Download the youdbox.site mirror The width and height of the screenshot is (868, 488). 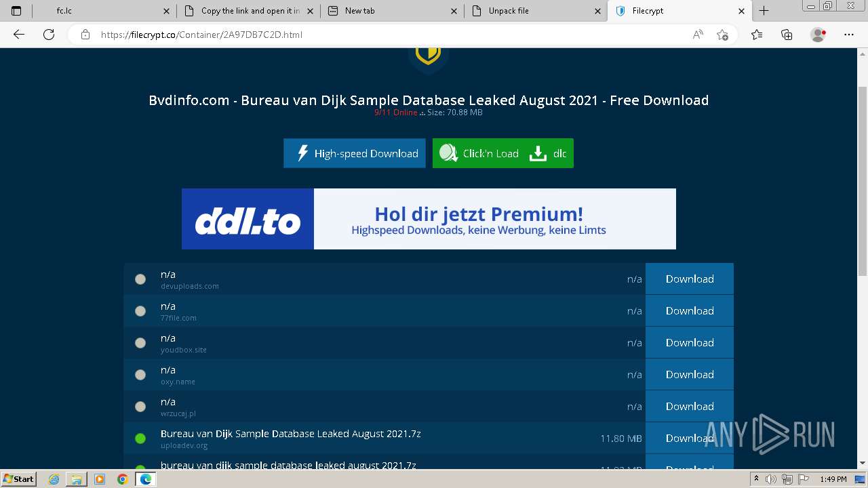point(690,342)
